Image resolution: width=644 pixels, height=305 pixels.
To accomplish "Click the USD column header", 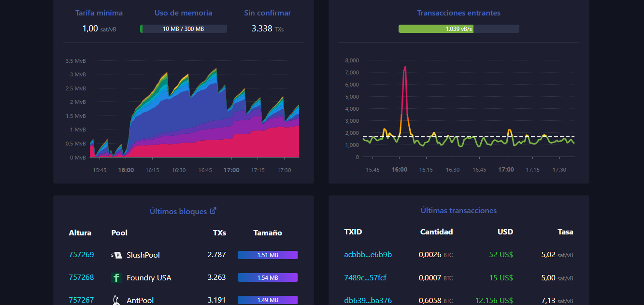I will (x=505, y=232).
